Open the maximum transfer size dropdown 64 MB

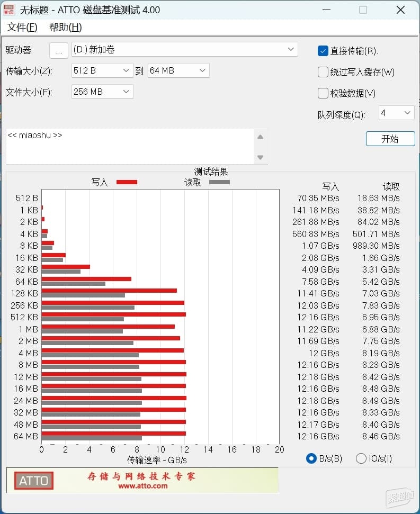click(x=178, y=70)
